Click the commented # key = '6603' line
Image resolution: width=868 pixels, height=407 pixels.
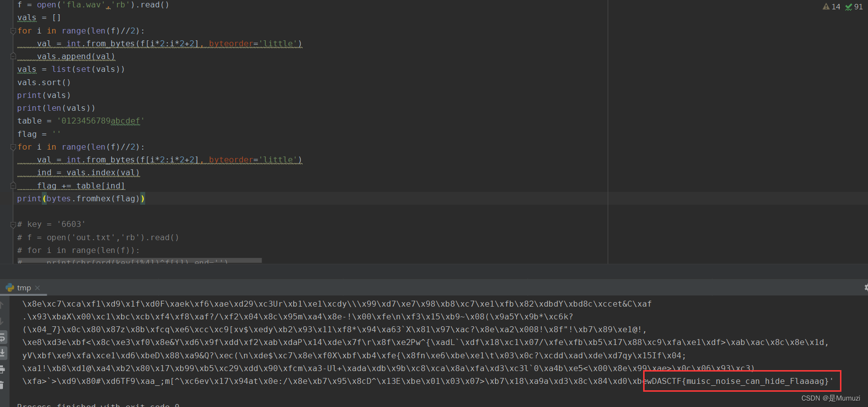(51, 224)
